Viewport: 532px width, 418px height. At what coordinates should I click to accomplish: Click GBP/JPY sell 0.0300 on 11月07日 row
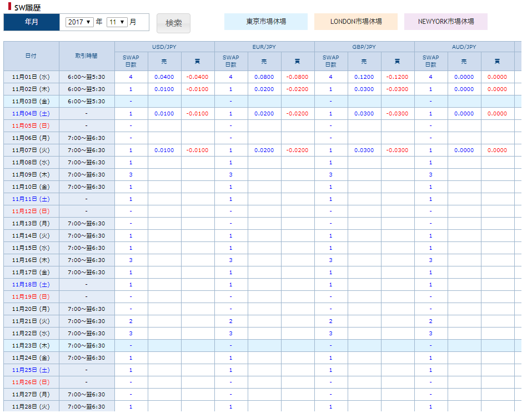[364, 150]
